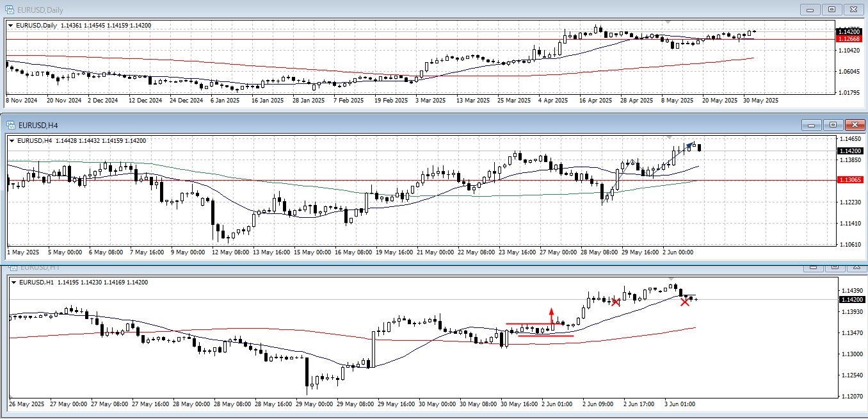Click the red 1.12668 price label on Daily chart
This screenshot has height=419, width=868.
tap(848, 39)
